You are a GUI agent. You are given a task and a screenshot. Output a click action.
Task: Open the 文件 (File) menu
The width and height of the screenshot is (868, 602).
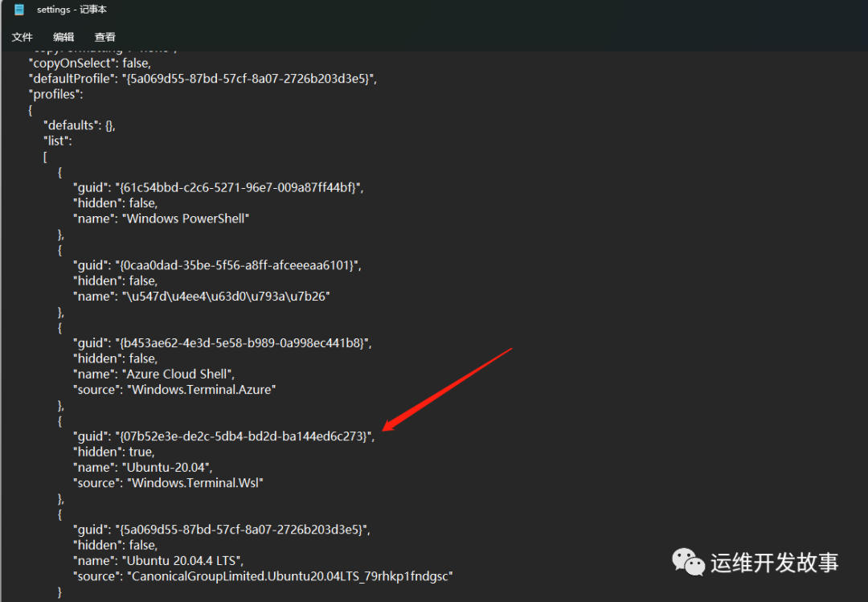23,37
